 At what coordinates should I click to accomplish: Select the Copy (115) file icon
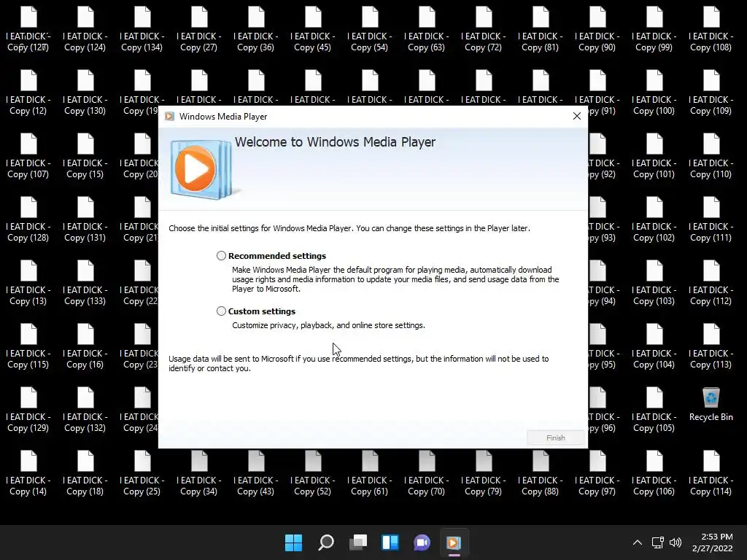click(28, 346)
